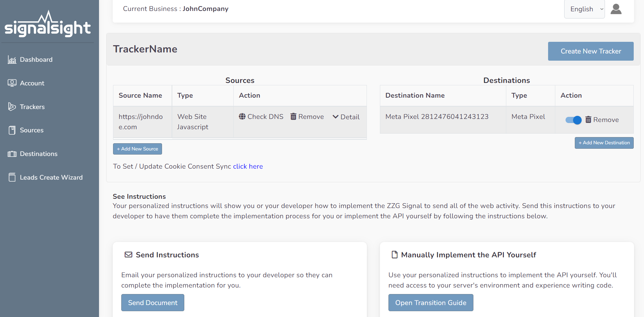Click the Manually Implement the API Yourself heading
Viewport: 644px width, 317px height.
[x=469, y=255]
